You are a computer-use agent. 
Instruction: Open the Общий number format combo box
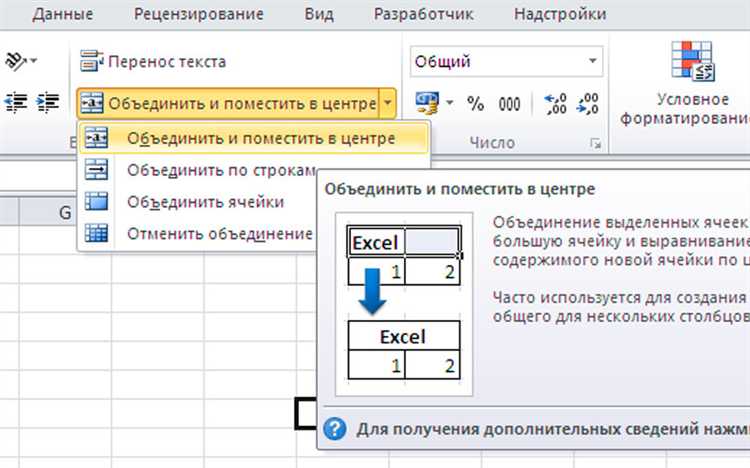(x=506, y=61)
